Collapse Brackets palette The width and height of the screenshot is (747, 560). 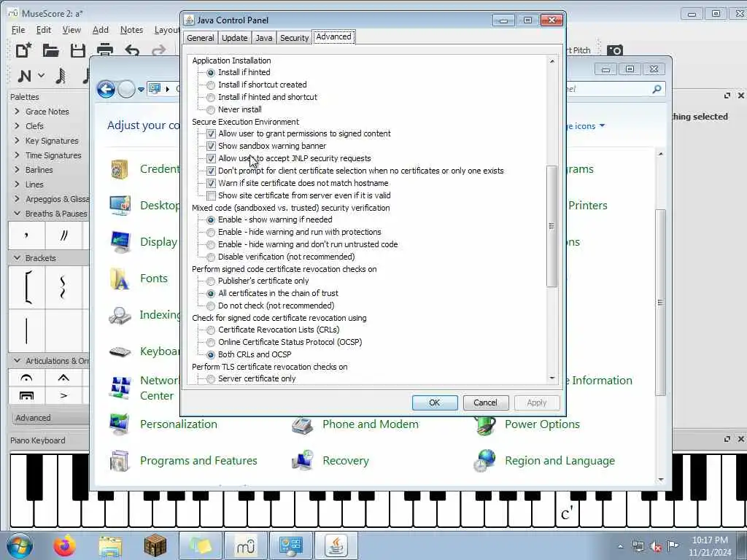[18, 258]
